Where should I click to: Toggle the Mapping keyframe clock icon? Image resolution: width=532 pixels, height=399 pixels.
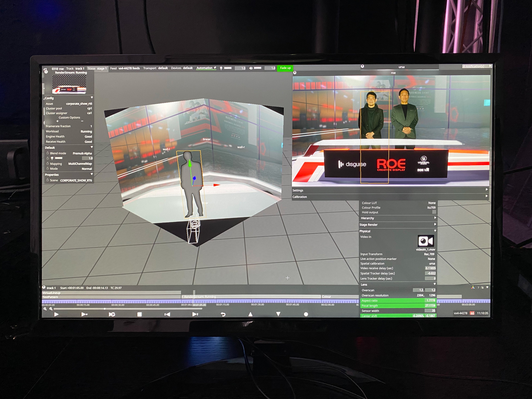tap(48, 164)
